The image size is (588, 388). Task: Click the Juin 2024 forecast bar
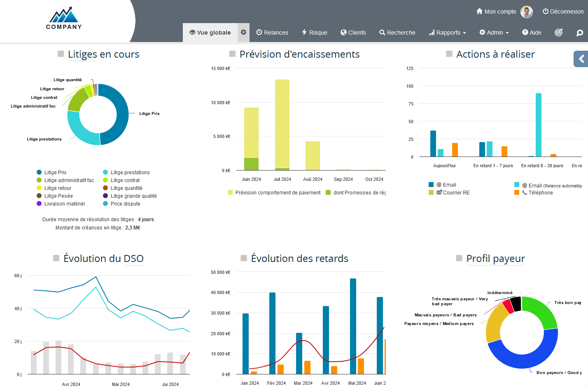point(251,139)
